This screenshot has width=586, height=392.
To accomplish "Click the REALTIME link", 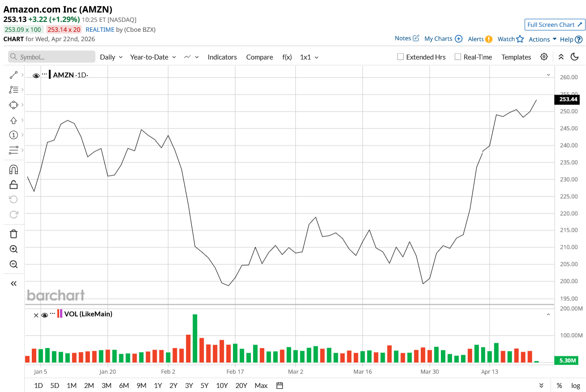I will click(100, 30).
